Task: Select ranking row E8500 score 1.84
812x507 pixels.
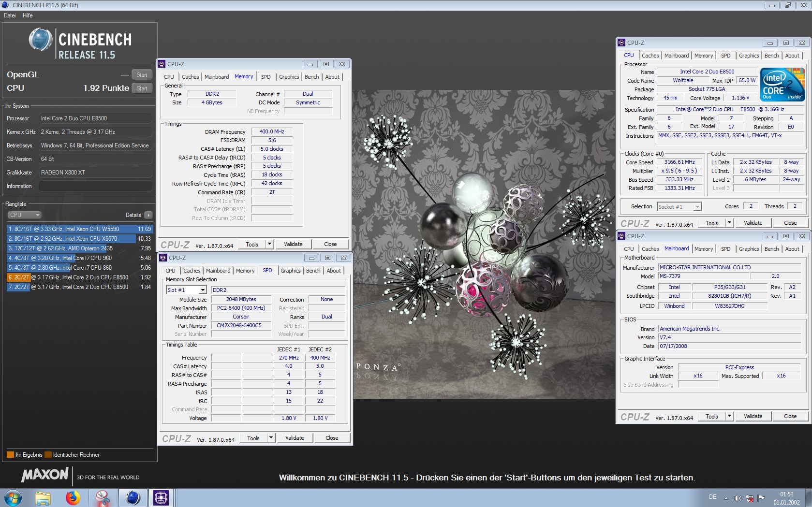Action: [x=79, y=287]
